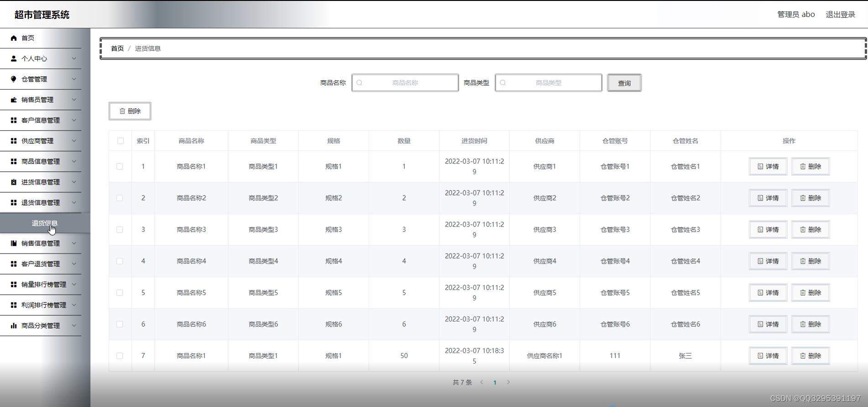
Task: Expand the 个人中心 chevron
Action: [74, 58]
